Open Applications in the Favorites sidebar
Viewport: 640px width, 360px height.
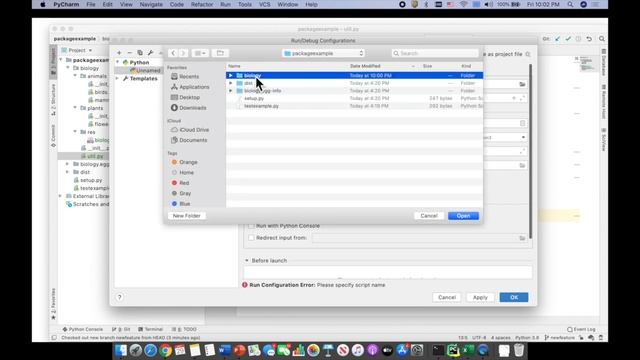(190, 87)
